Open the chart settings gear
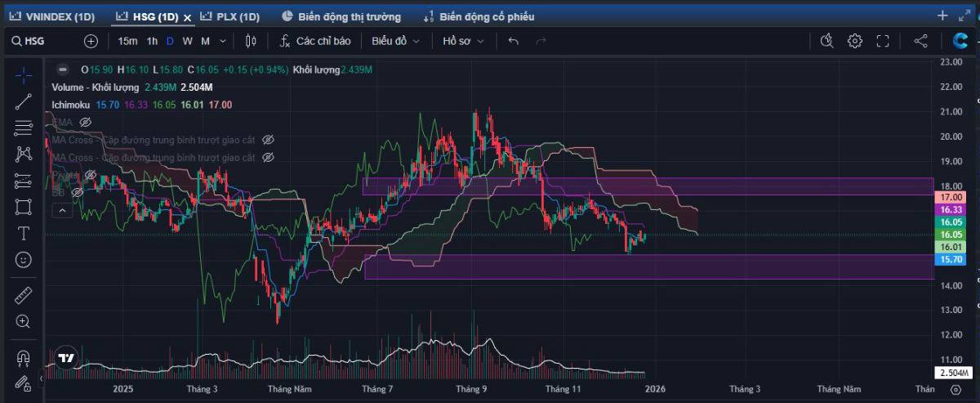 (854, 41)
